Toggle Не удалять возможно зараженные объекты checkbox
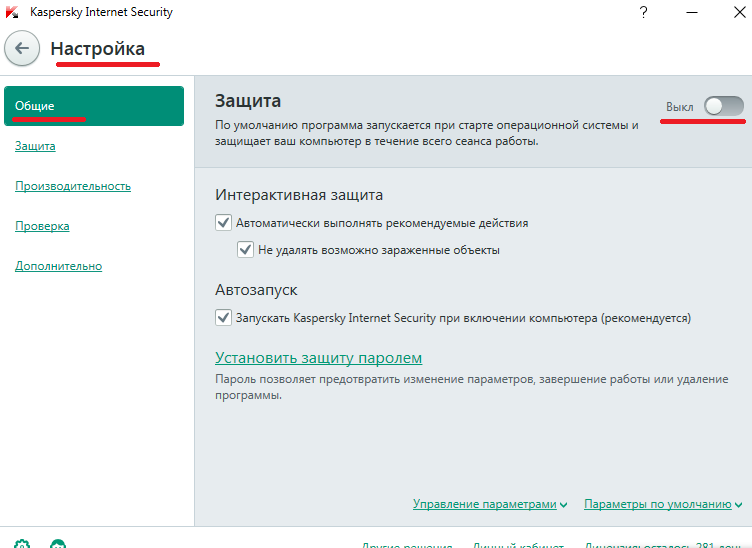 click(245, 250)
